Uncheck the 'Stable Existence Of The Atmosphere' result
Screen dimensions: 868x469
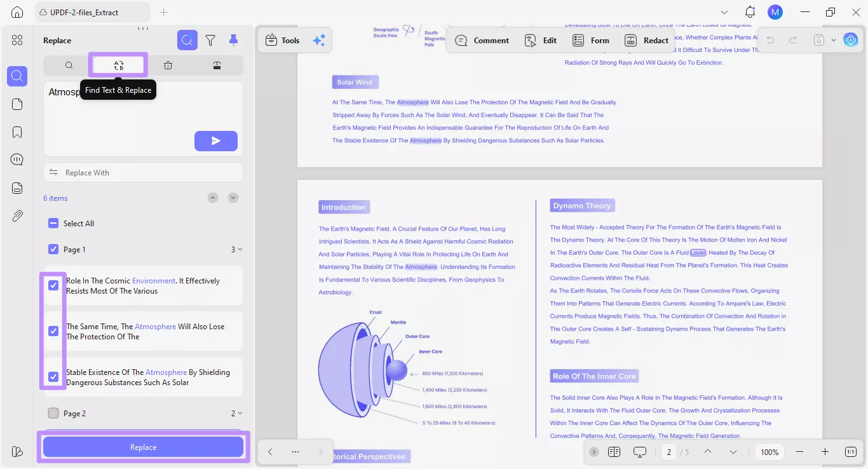54,377
